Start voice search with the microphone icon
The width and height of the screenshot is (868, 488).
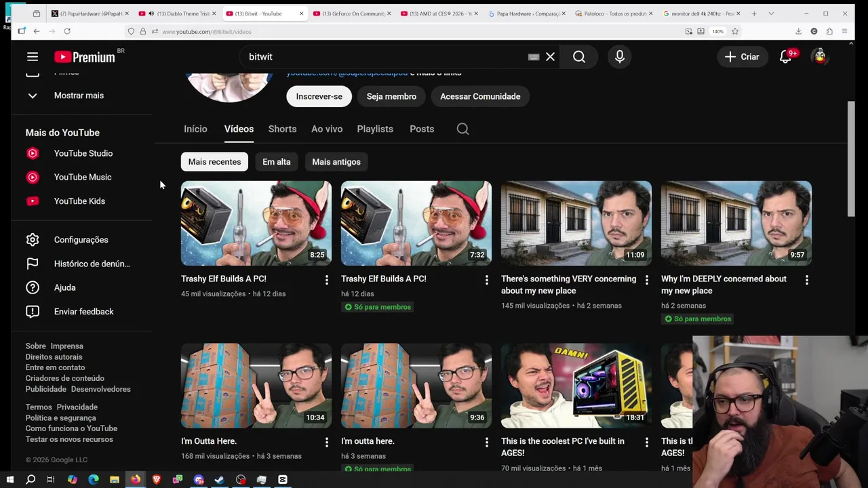[620, 57]
